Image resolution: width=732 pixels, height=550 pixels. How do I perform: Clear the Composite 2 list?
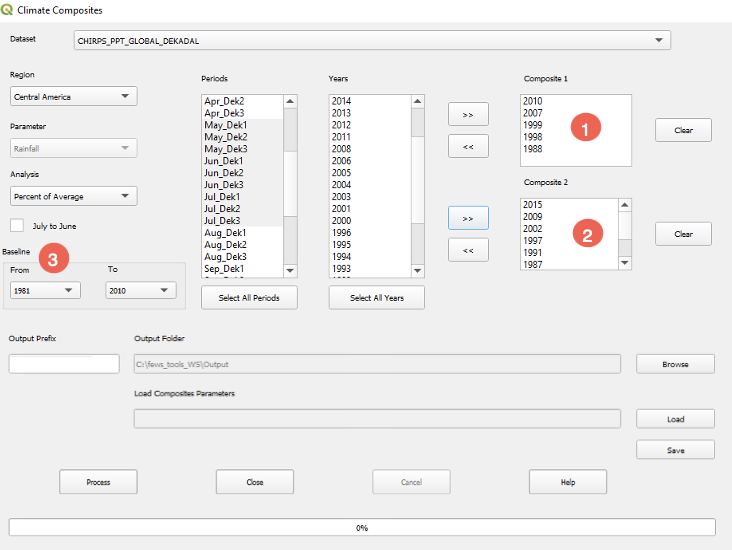[x=683, y=233]
